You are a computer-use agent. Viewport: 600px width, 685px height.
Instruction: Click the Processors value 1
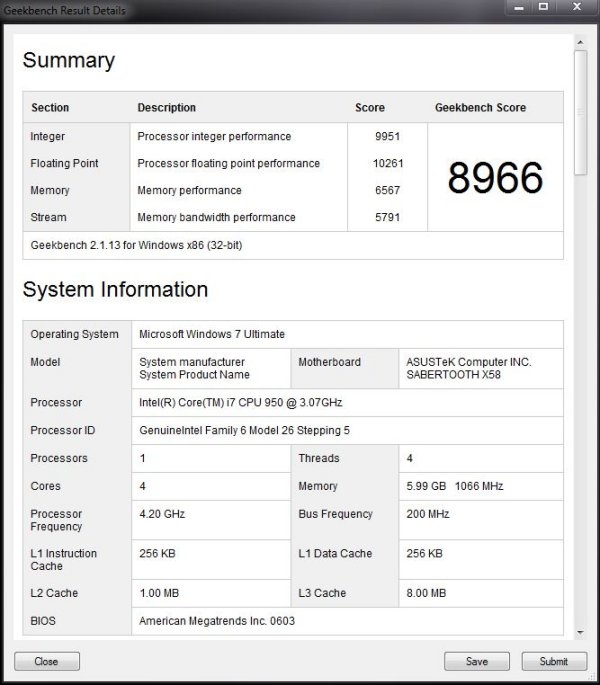tap(142, 458)
